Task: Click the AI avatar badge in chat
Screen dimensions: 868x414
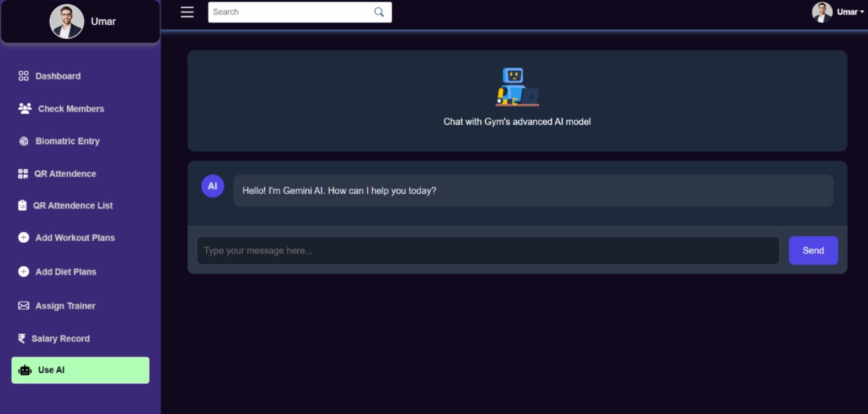Action: coord(212,187)
